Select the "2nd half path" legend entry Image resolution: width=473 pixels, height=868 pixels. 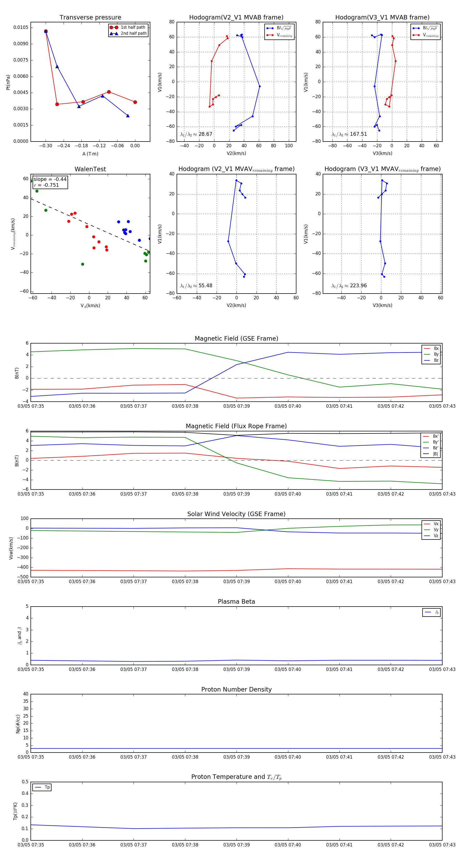coord(128,33)
